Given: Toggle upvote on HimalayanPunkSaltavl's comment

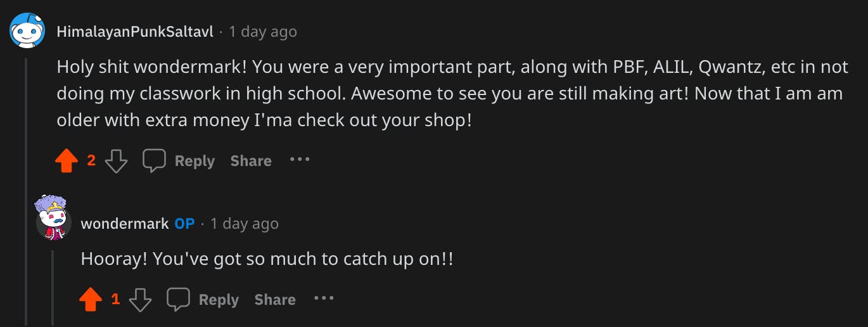Looking at the screenshot, I should (67, 161).
